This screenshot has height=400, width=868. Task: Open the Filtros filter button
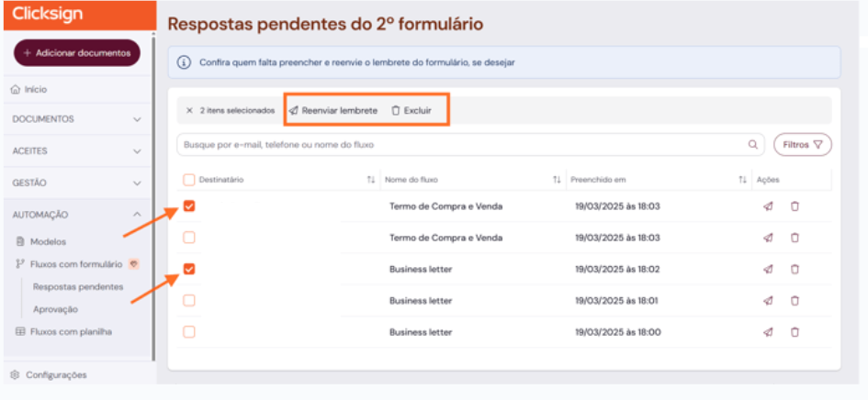(x=802, y=144)
